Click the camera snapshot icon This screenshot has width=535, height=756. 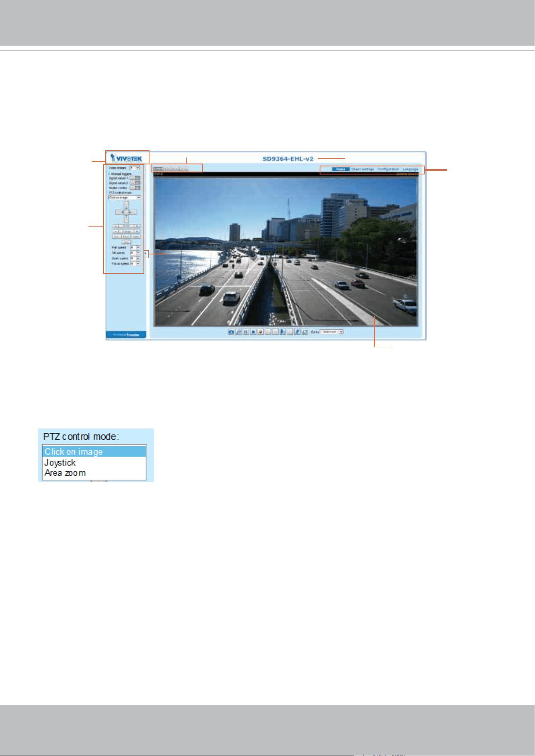pyautogui.click(x=231, y=332)
